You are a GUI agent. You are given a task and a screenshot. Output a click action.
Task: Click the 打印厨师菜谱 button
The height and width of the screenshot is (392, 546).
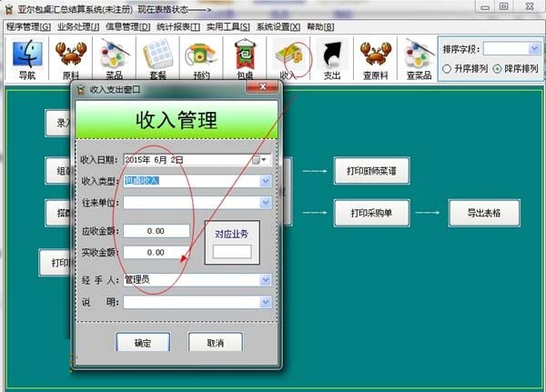(x=371, y=171)
